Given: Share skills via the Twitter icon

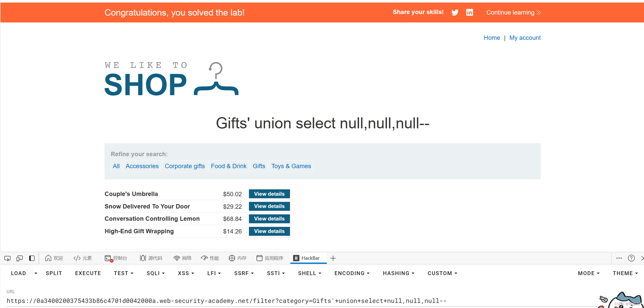Looking at the screenshot, I should point(455,12).
